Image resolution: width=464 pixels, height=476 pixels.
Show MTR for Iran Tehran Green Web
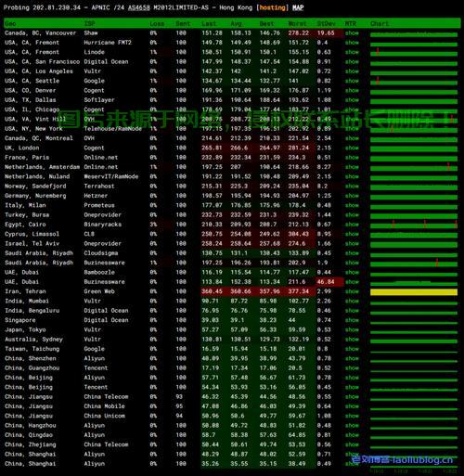click(x=352, y=291)
